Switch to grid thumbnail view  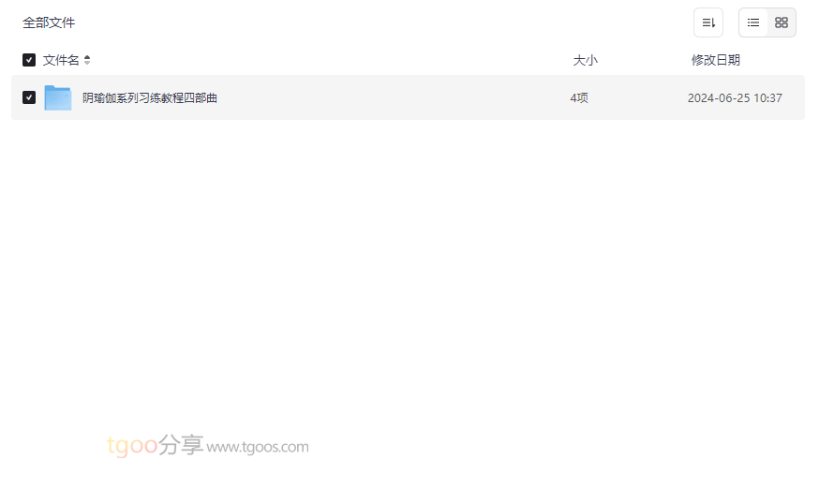point(782,22)
